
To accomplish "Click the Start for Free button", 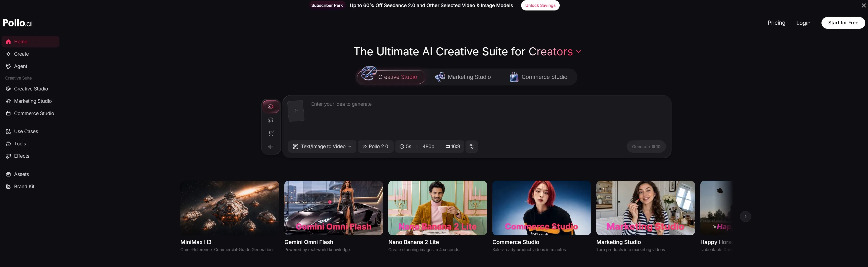I will coord(843,23).
